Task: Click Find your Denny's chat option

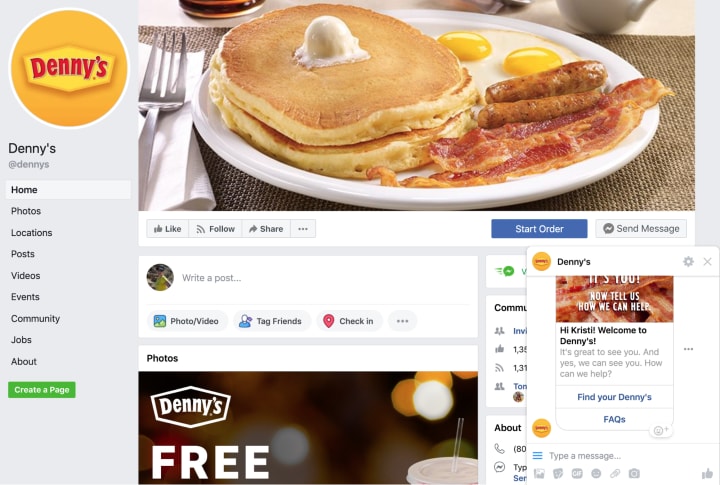Action: 614,397
